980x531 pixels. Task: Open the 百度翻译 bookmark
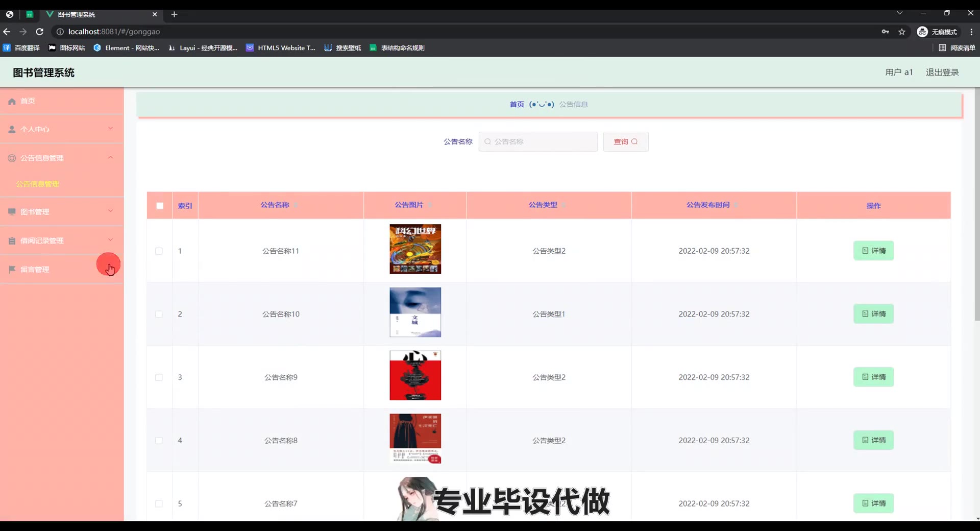point(21,48)
